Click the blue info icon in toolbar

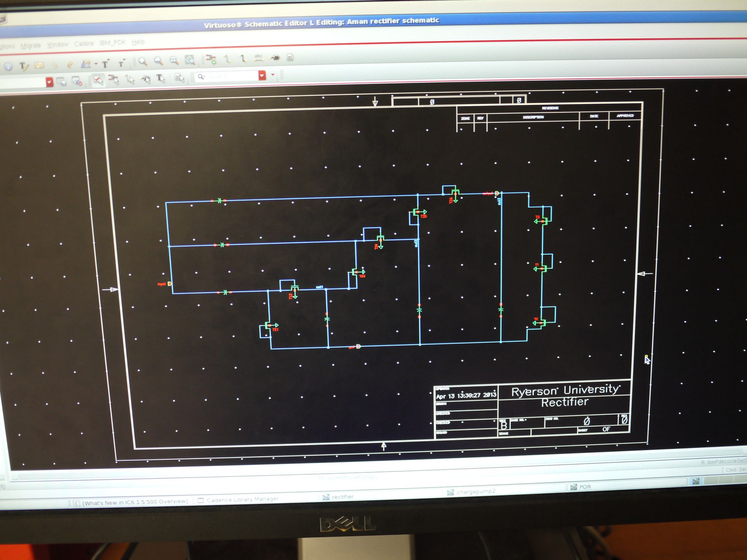[8, 66]
